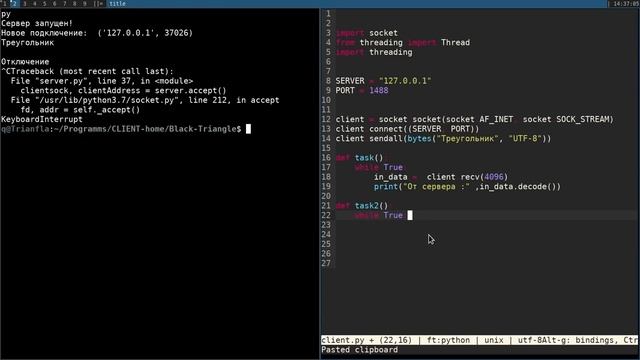Click the "UTF-8" string on line 14

click(524, 138)
